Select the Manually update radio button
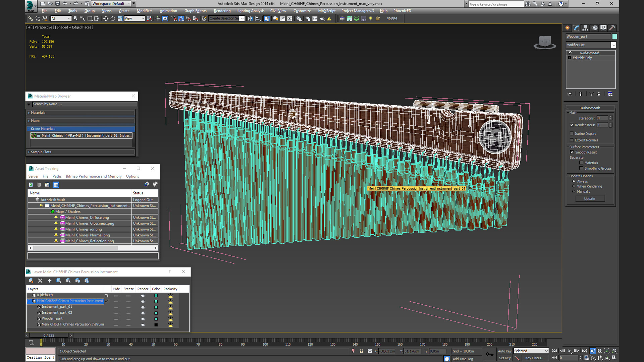644x362 pixels. click(574, 192)
